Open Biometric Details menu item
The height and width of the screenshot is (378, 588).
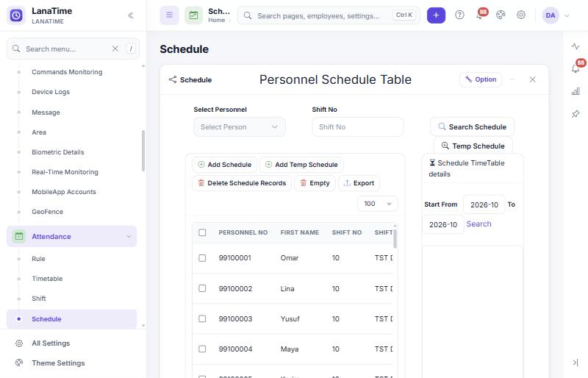[x=58, y=152]
